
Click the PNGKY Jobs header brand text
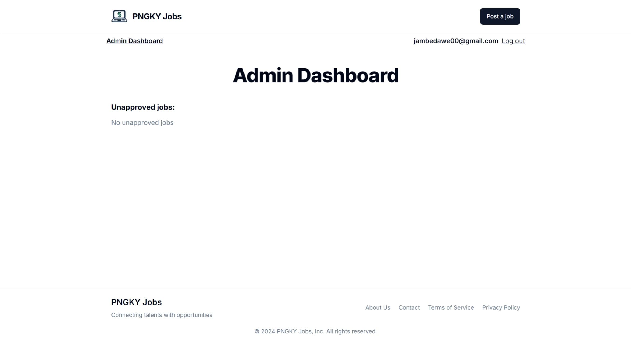pyautogui.click(x=157, y=16)
